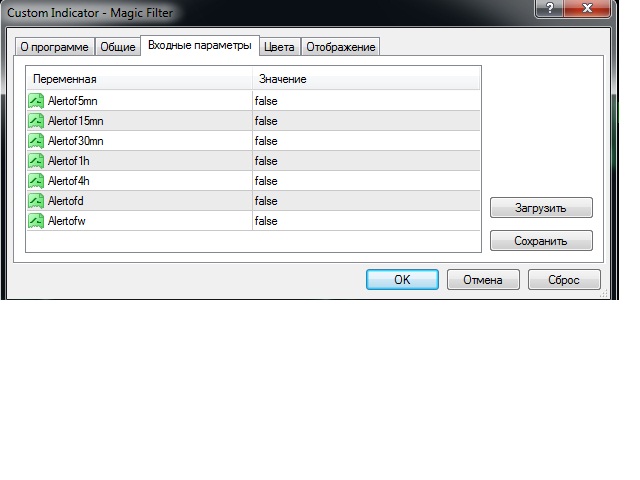Click the false value for Alertof15mn
This screenshot has height=480, width=640.
pos(266,121)
